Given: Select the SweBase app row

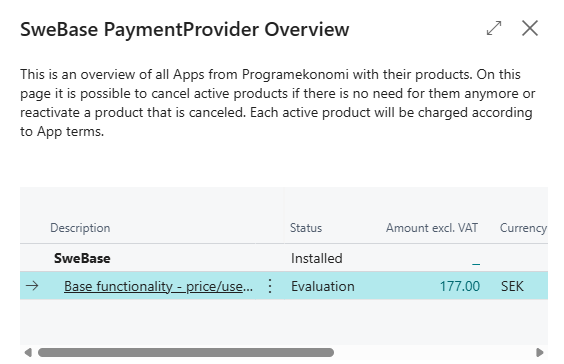Looking at the screenshot, I should 284,258.
